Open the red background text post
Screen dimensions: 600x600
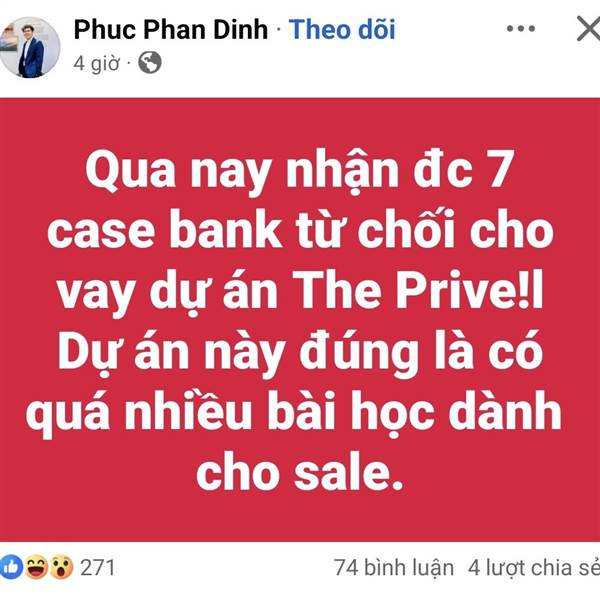[300, 320]
